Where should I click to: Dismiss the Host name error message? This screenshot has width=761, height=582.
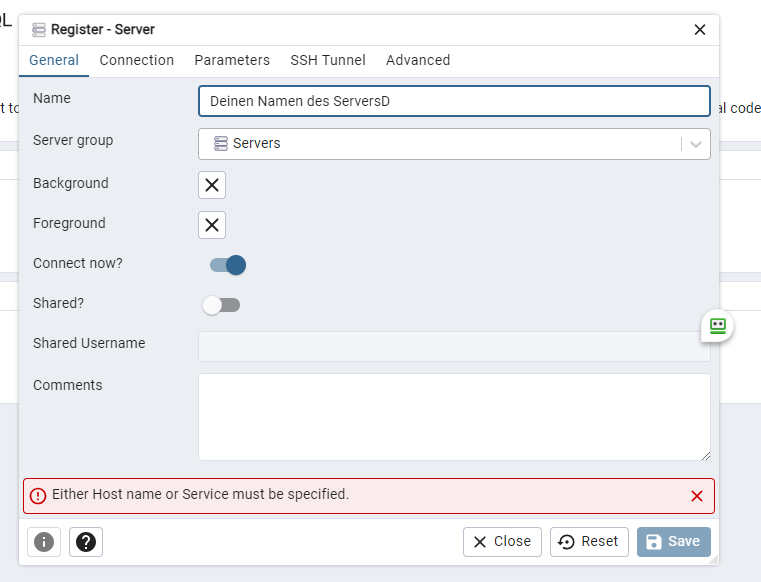697,496
